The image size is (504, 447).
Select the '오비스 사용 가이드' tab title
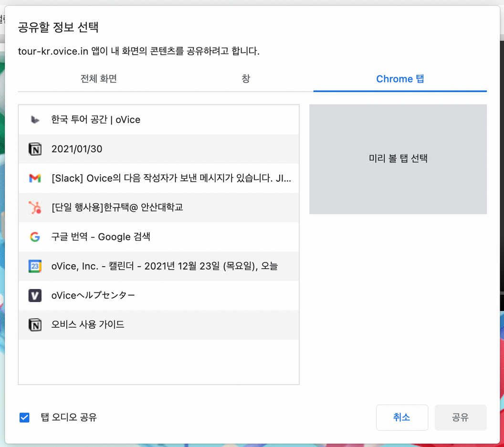tap(88, 324)
